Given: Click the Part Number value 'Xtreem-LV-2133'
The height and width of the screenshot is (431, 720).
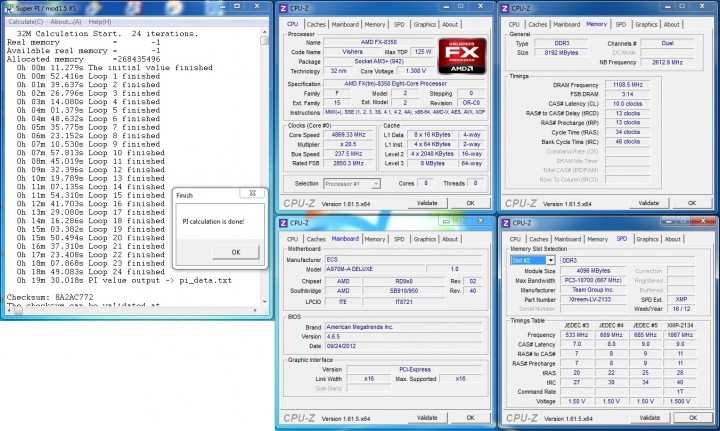Looking at the screenshot, I should tap(593, 299).
